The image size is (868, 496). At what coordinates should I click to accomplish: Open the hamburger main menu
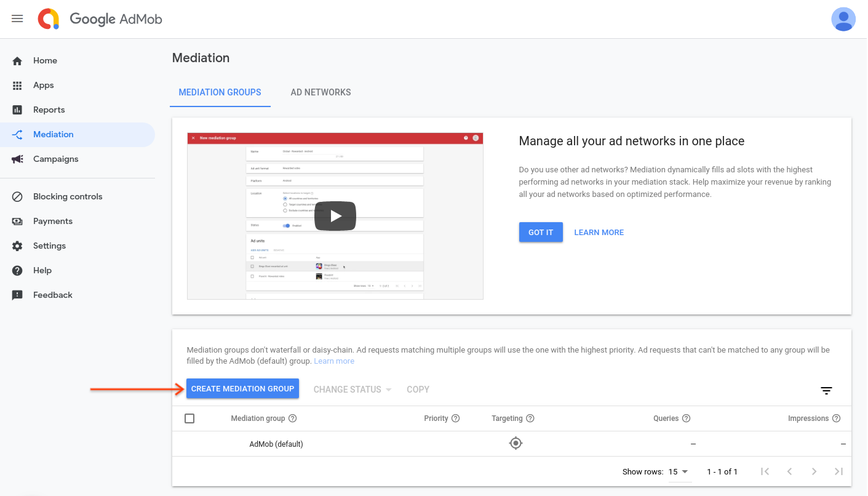(17, 18)
